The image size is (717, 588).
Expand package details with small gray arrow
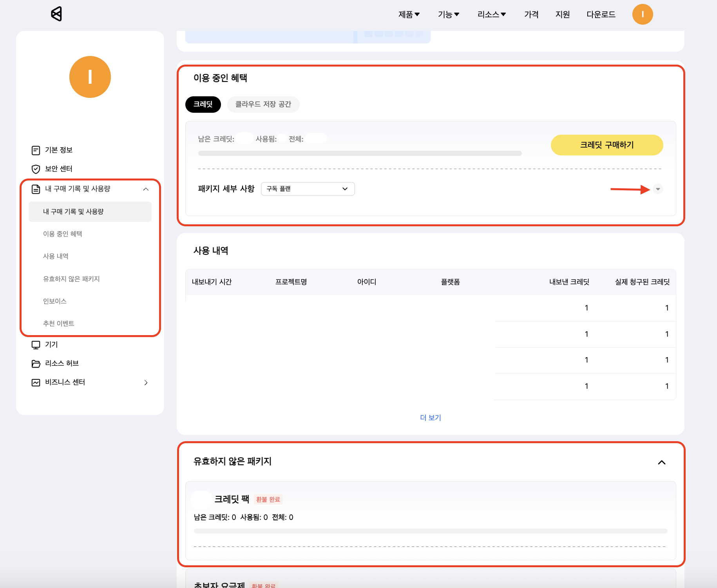(x=658, y=189)
